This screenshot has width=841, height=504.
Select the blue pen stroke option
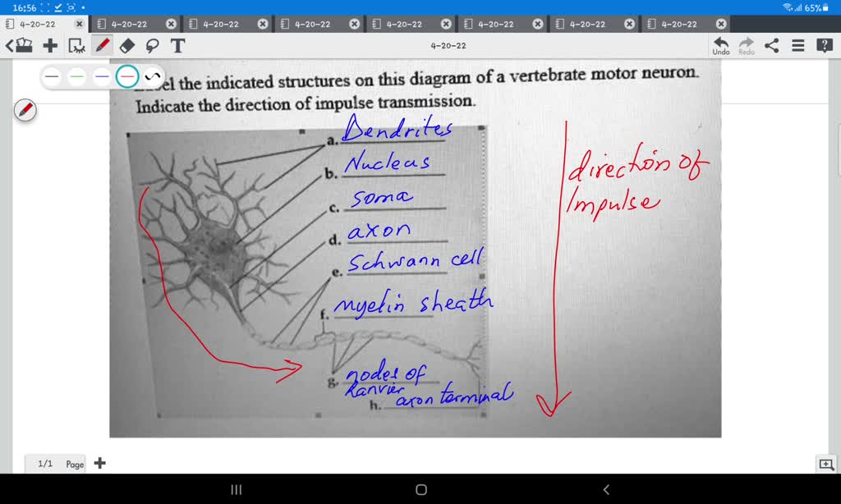click(x=101, y=76)
